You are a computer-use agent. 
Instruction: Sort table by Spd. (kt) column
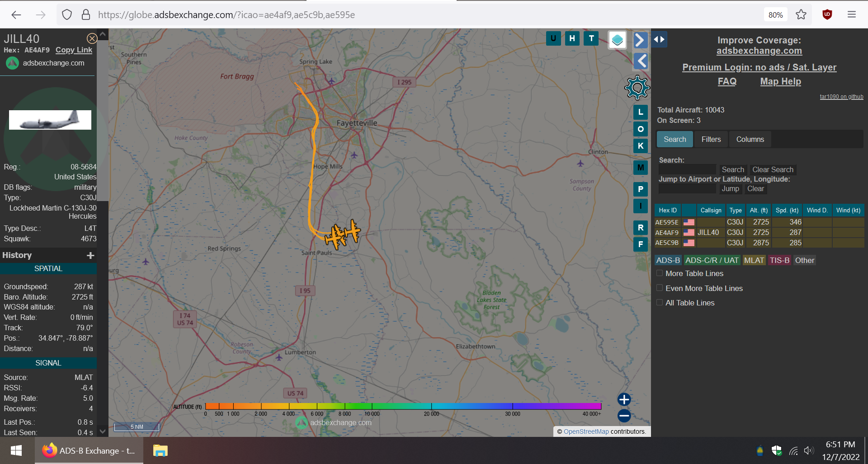point(787,210)
